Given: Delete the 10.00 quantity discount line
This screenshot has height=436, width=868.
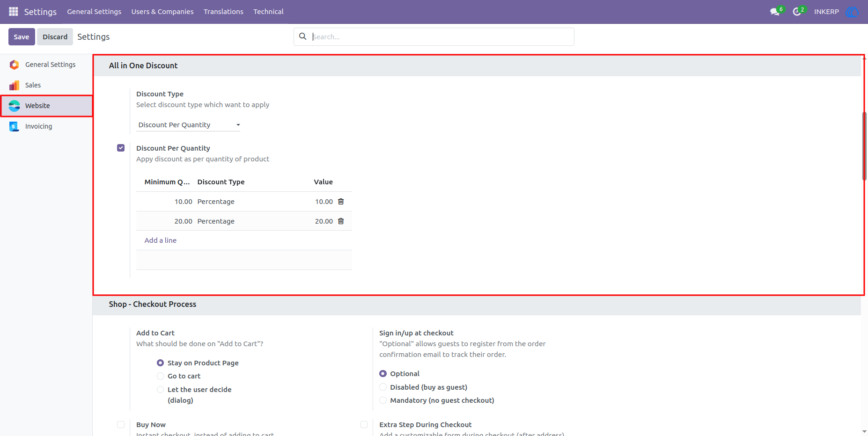Looking at the screenshot, I should pos(341,202).
